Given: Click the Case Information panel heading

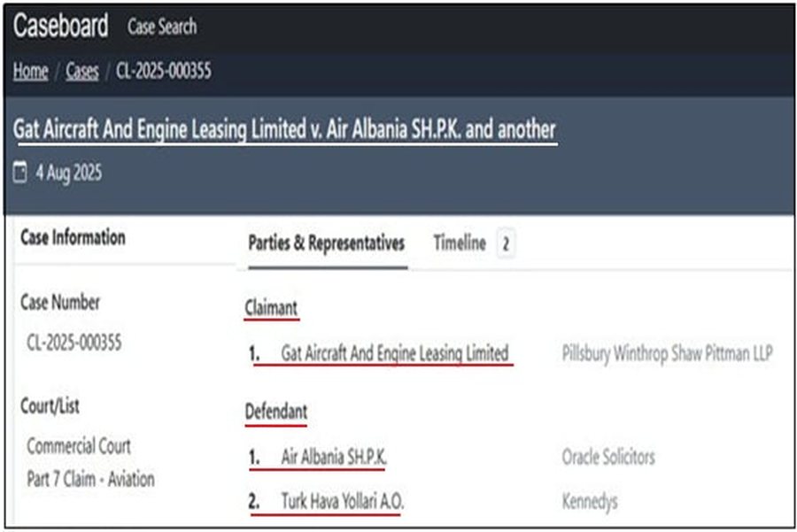Looking at the screenshot, I should pos(73,237).
